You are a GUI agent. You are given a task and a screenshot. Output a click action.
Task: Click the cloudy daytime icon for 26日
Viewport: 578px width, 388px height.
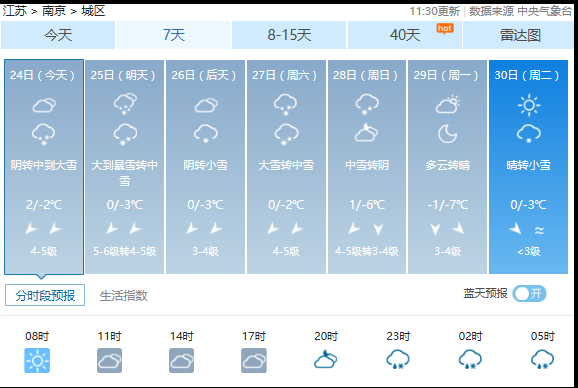click(206, 105)
